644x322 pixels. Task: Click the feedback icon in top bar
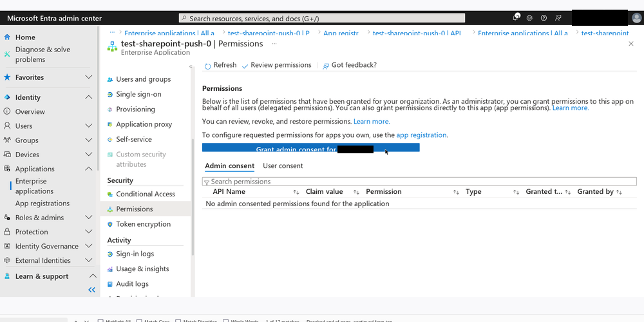(x=558, y=18)
